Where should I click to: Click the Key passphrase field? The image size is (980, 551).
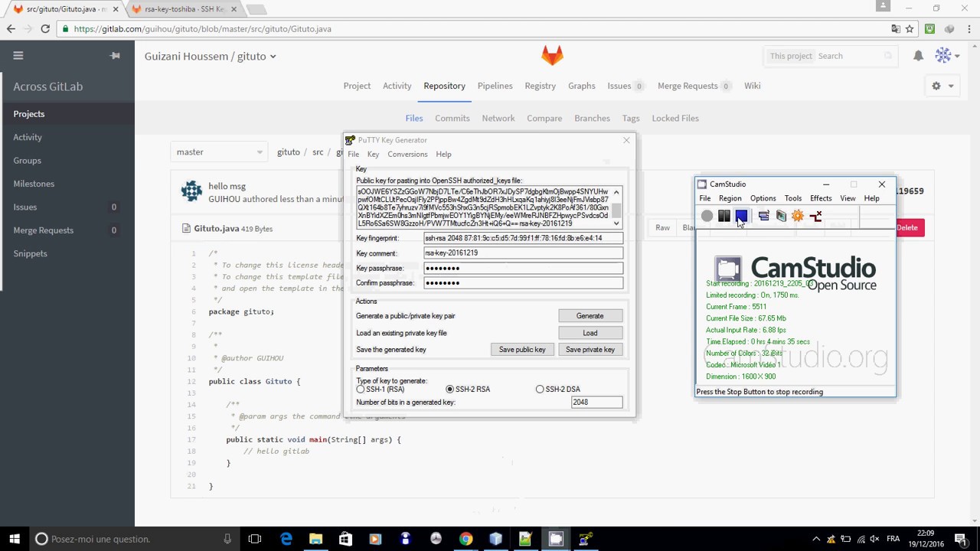(524, 269)
